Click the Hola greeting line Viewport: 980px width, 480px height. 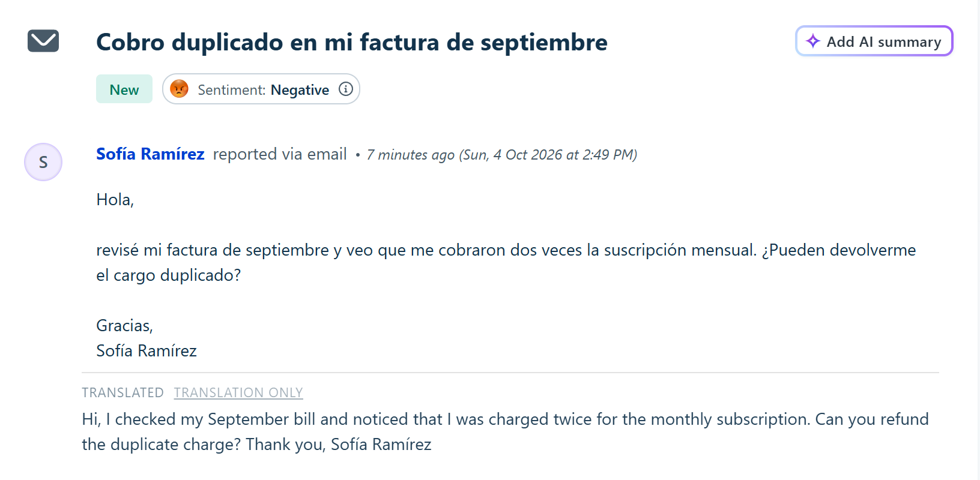[115, 200]
